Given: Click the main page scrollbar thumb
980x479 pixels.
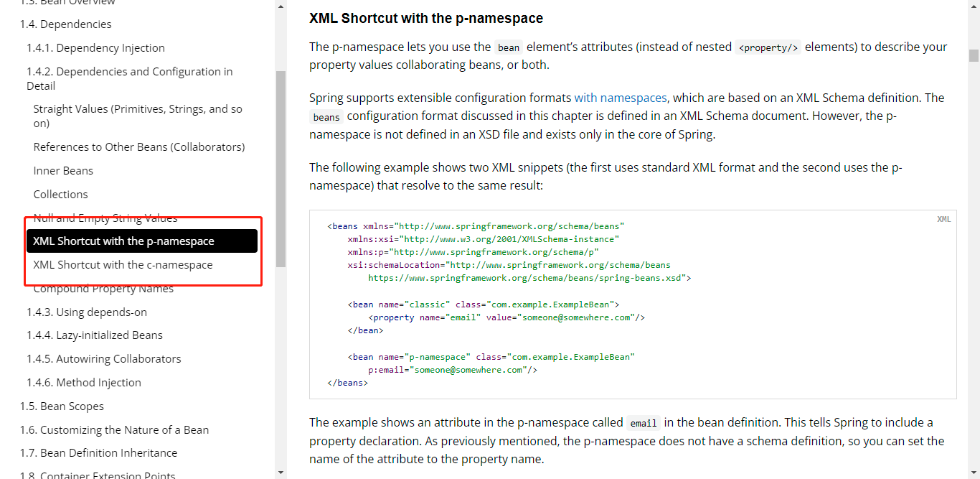Looking at the screenshot, I should 974,56.
